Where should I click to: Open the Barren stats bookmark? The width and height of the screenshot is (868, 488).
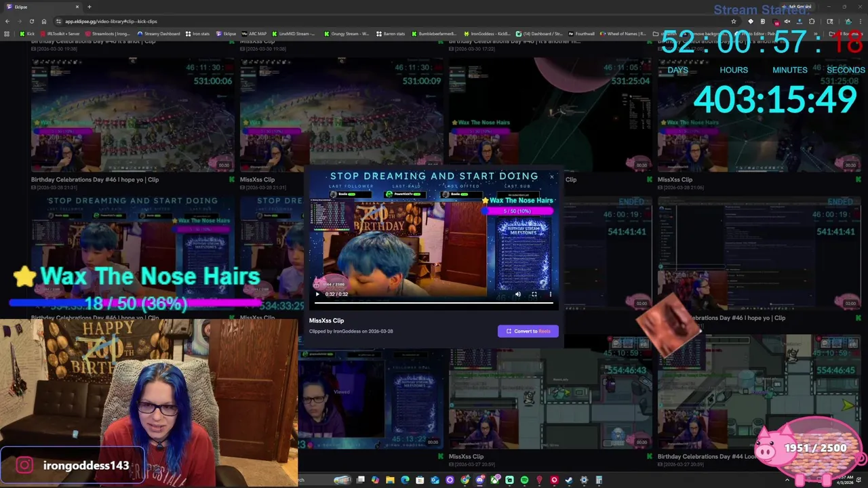click(x=390, y=34)
